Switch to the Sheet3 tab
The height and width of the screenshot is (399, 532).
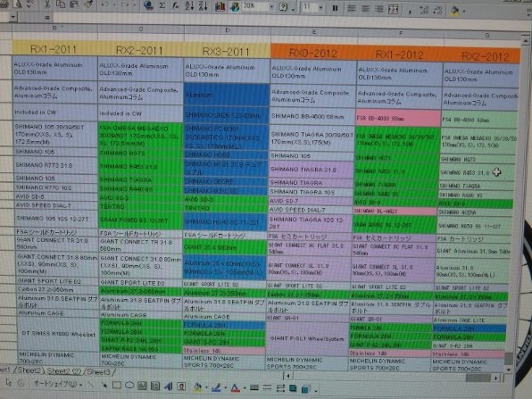click(99, 372)
